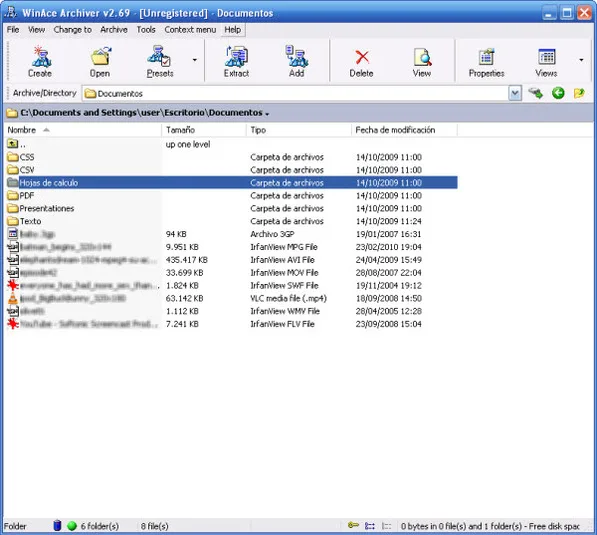Click the green back arrow icon
This screenshot has height=535, width=597.
[558, 93]
